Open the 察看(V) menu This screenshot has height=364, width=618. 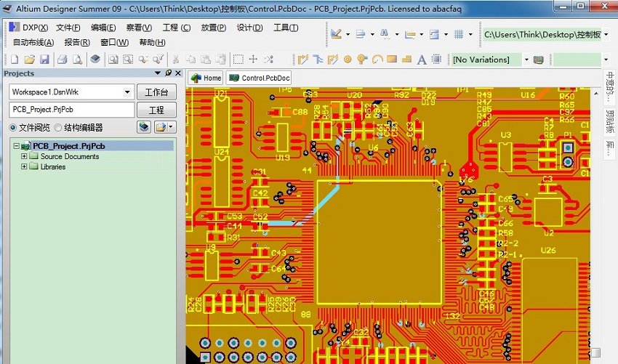(x=139, y=28)
